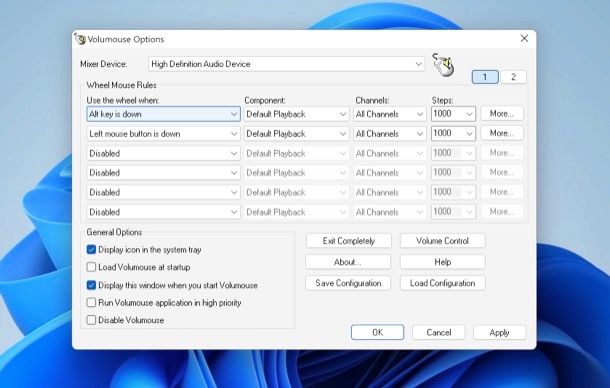The height and width of the screenshot is (388, 610).
Task: Confirm with the OK button
Action: 377,332
